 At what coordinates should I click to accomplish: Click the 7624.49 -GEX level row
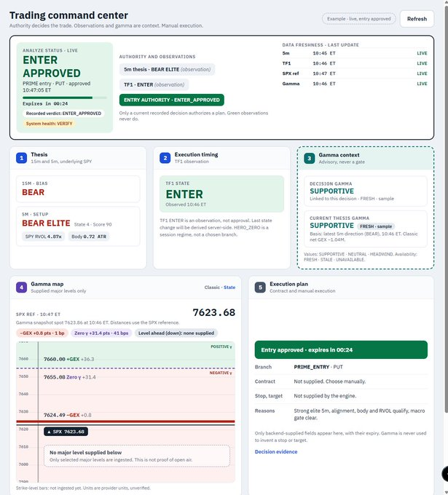[x=68, y=415]
